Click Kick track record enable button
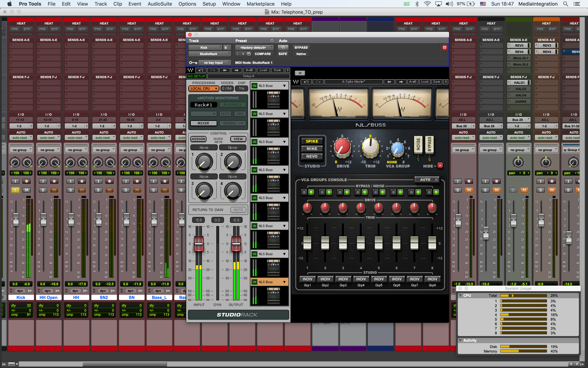Viewport: 588px width, 368px height. pyautogui.click(x=26, y=181)
